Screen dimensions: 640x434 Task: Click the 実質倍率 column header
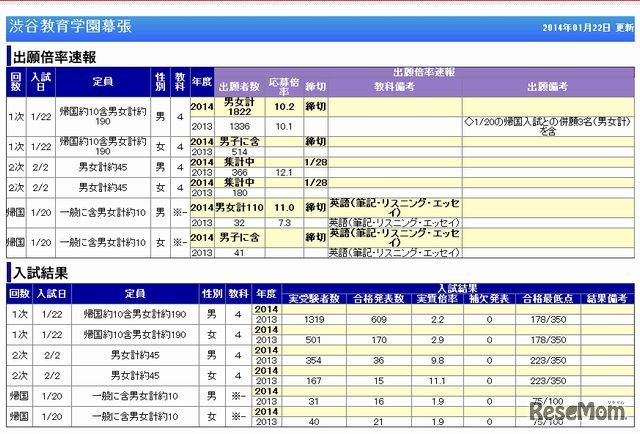point(437,299)
